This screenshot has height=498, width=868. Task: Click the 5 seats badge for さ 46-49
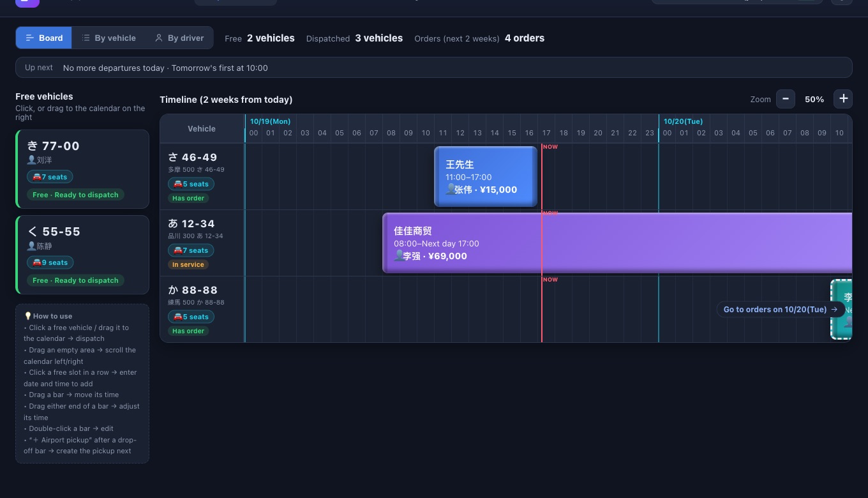(x=191, y=184)
